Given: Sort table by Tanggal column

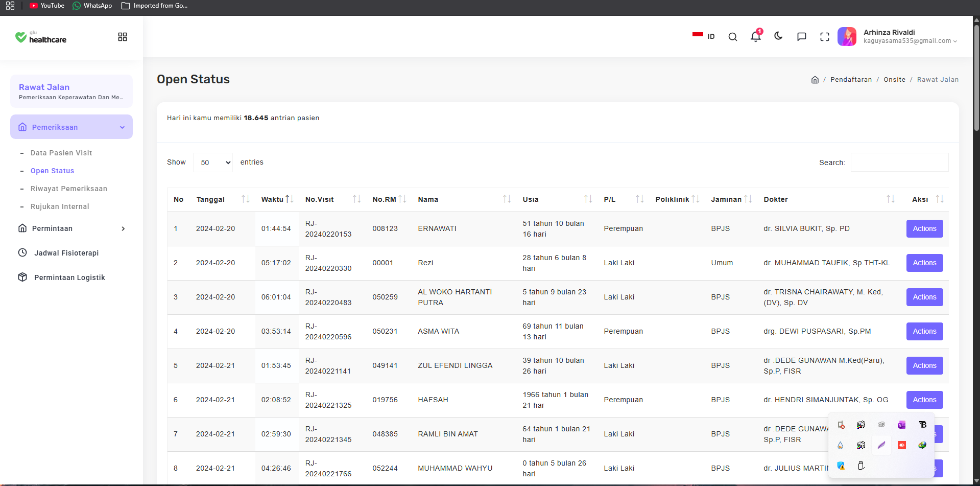Looking at the screenshot, I should coord(223,199).
